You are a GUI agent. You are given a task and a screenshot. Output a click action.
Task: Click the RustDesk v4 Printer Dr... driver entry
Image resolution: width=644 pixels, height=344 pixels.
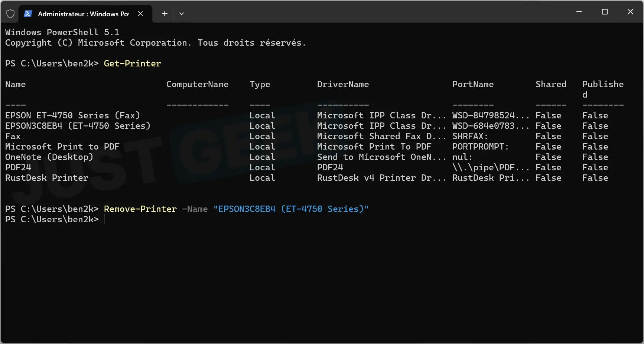pyautogui.click(x=382, y=178)
